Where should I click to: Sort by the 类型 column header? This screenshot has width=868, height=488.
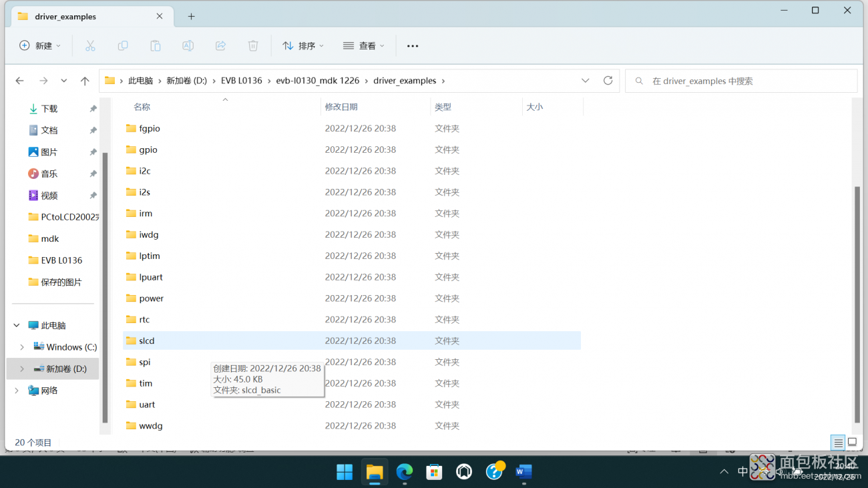point(443,107)
